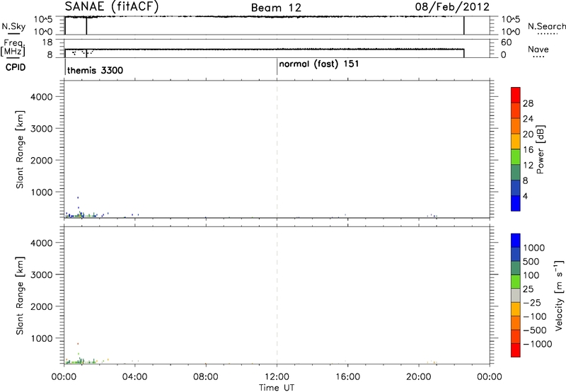Click the 60 Nave axis tick label

click(506, 42)
